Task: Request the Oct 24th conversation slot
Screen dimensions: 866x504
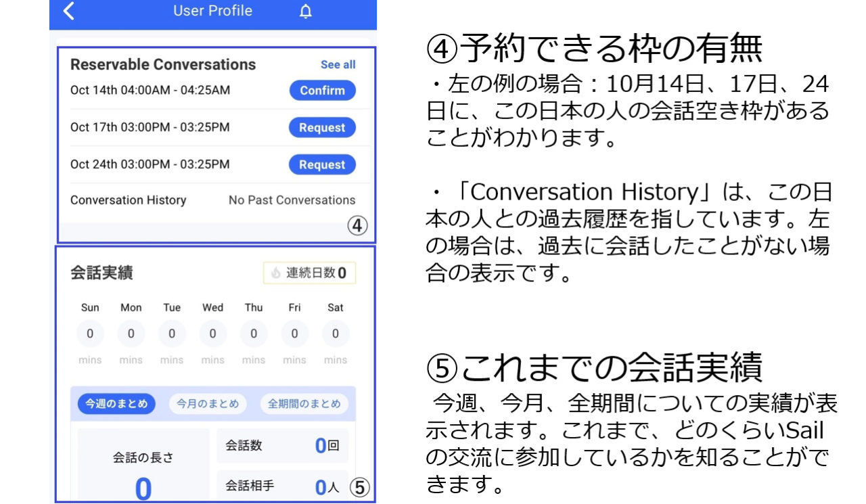Action: pyautogui.click(x=322, y=164)
